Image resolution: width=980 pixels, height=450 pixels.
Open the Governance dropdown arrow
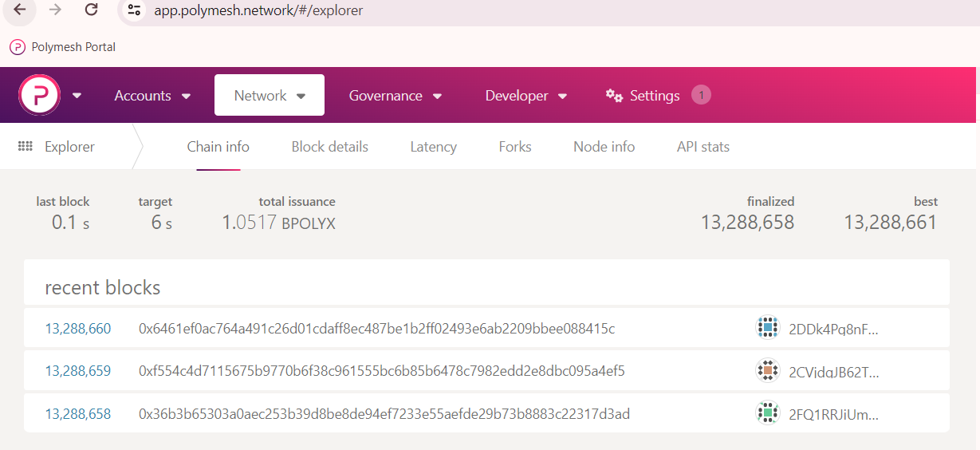pos(437,97)
